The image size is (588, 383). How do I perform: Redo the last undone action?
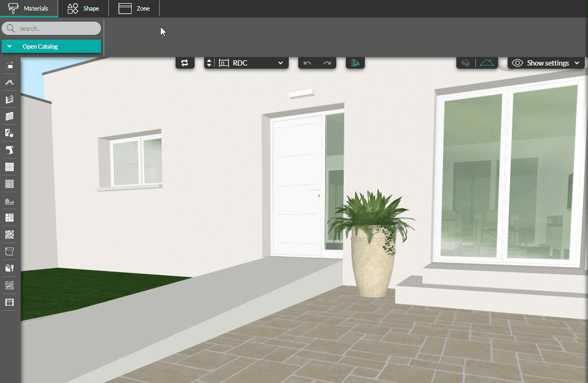coord(327,63)
